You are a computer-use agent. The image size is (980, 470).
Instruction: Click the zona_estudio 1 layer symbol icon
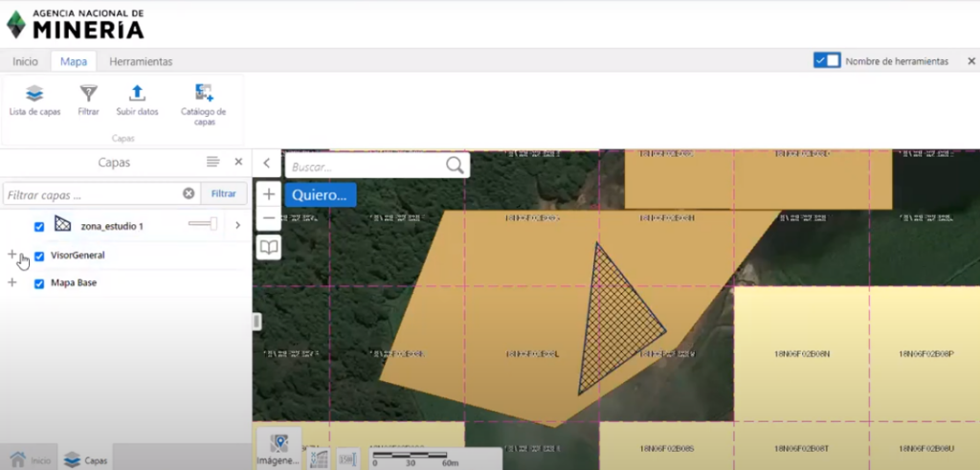pos(62,224)
